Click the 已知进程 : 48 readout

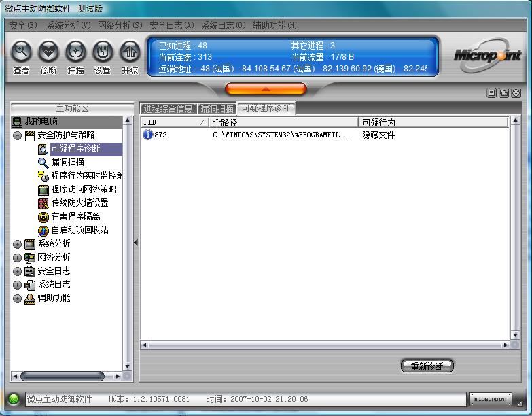[x=183, y=46]
